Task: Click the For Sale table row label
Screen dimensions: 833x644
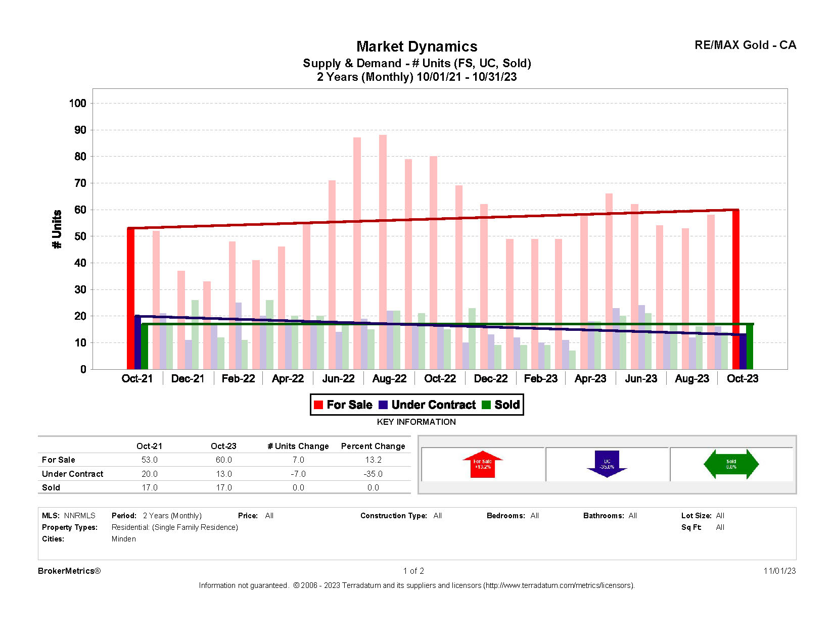Action: point(59,460)
